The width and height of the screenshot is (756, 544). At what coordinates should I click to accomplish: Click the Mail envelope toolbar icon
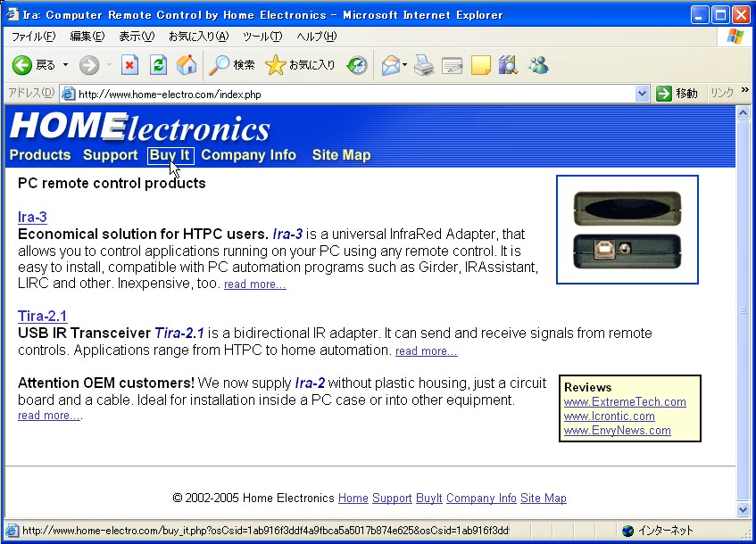coord(391,65)
